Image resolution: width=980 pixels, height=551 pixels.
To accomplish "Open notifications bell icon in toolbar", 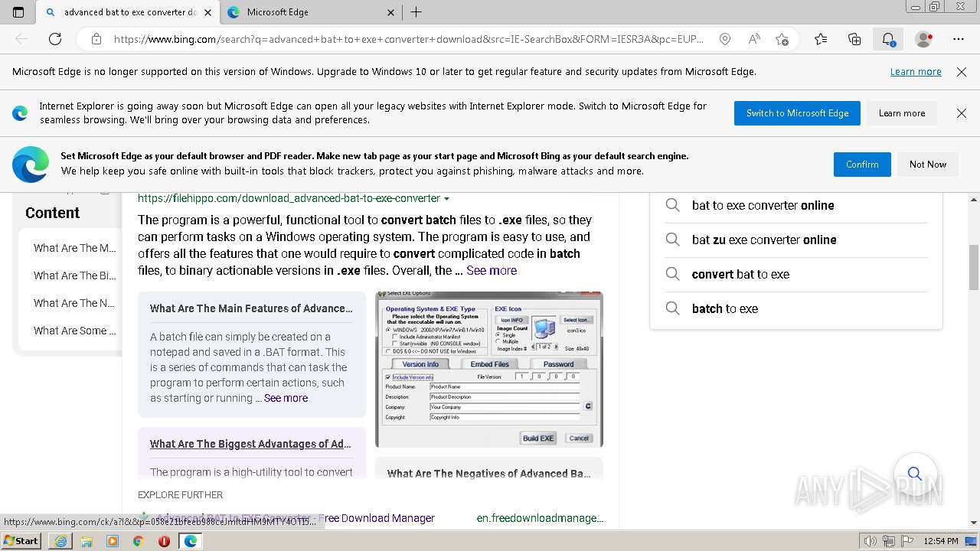I will pyautogui.click(x=888, y=39).
